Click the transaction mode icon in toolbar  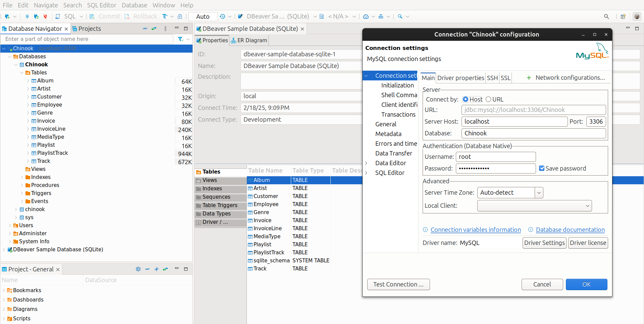(165, 16)
